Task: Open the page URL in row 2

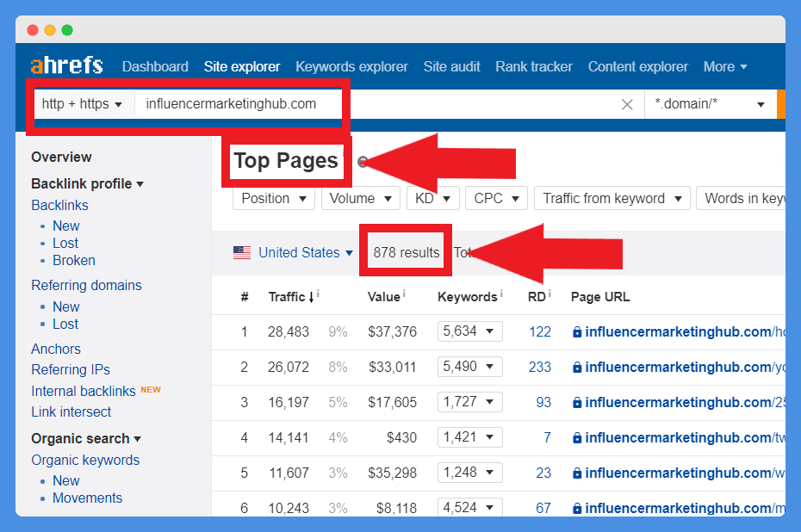Action: click(685, 367)
